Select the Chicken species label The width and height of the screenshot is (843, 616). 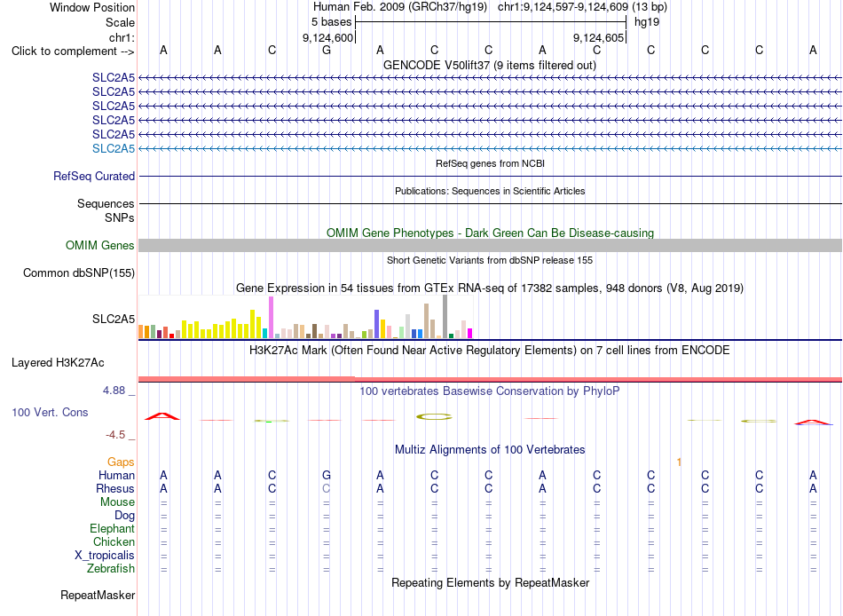(x=114, y=541)
